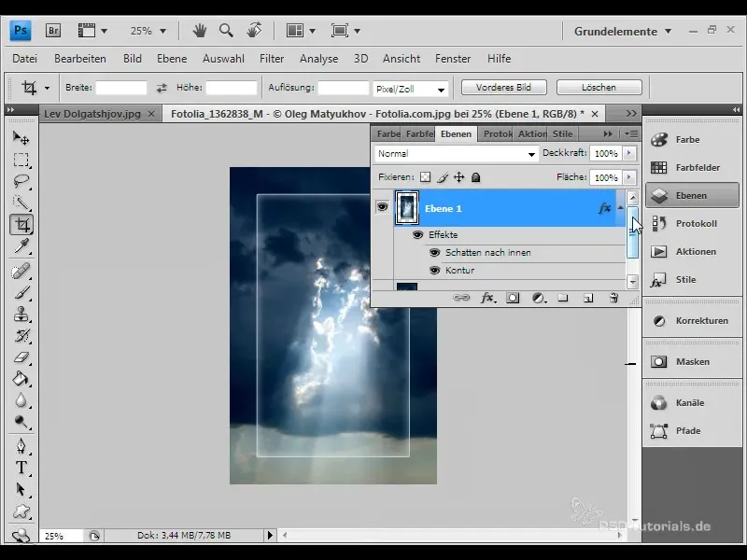Hide the Ebene 1 layer
The image size is (747, 560).
[382, 207]
